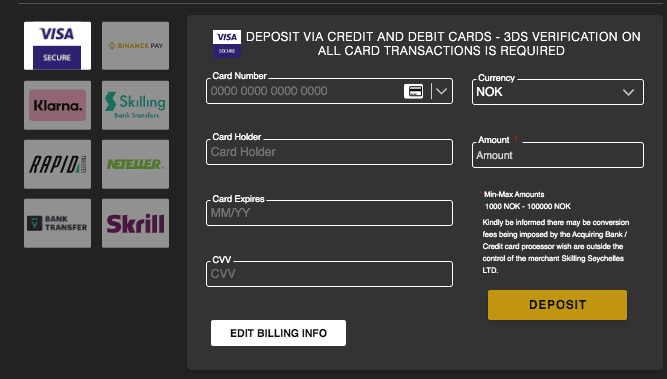
Task: Pick Skilling Bank Transfers payment tile
Action: 135,105
